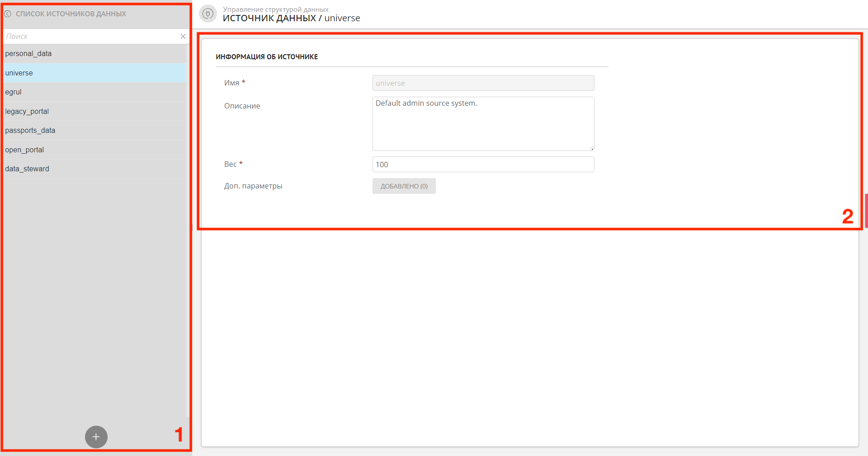868x456 pixels.
Task: Open the passports_data source
Action: (30, 131)
